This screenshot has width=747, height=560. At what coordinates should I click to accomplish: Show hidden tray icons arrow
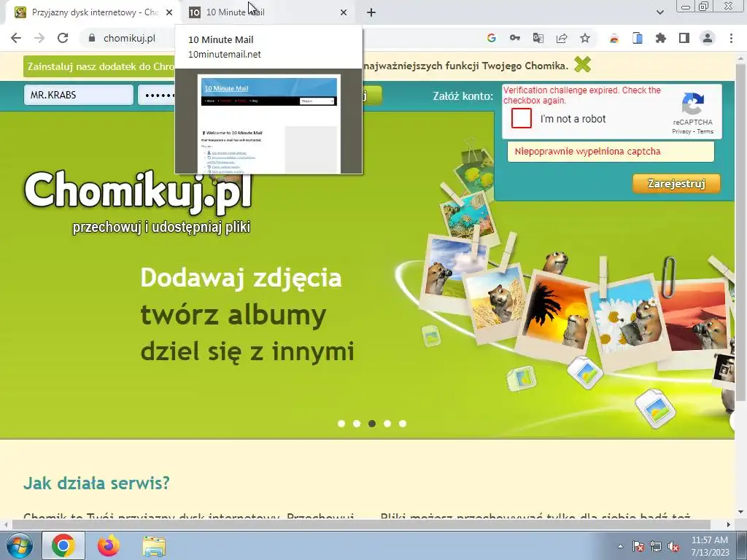point(620,546)
